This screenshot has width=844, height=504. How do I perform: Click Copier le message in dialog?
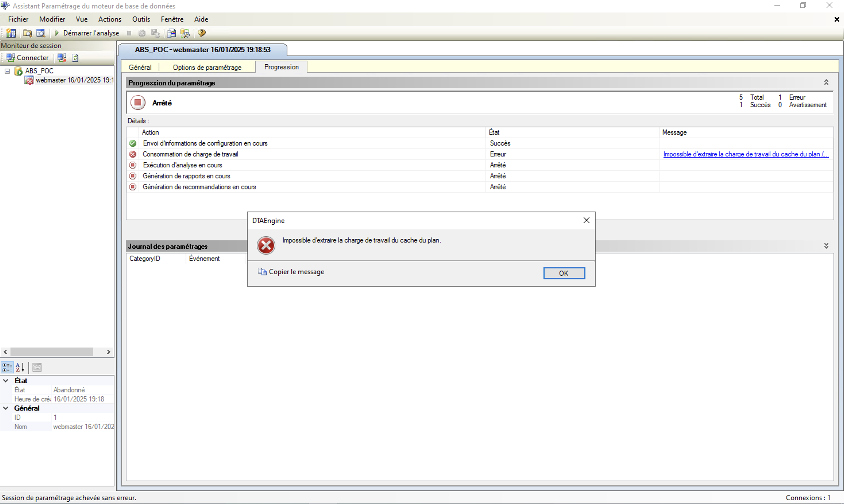coord(296,272)
